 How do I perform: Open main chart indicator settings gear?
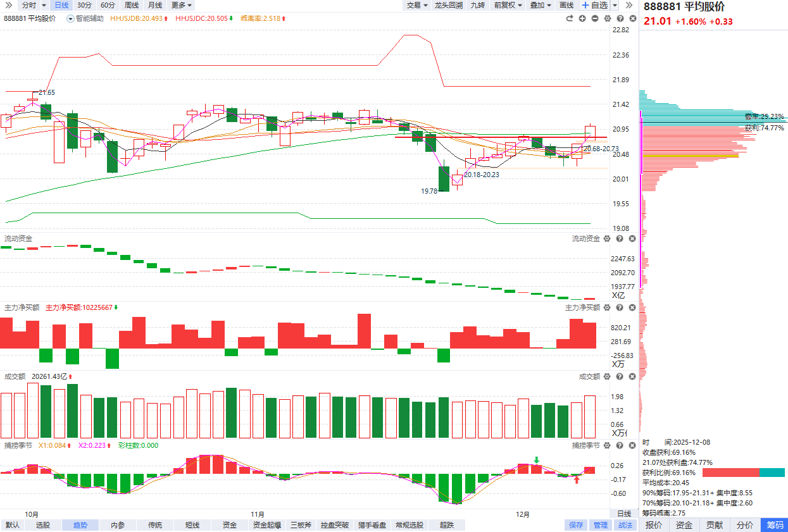coord(607,18)
